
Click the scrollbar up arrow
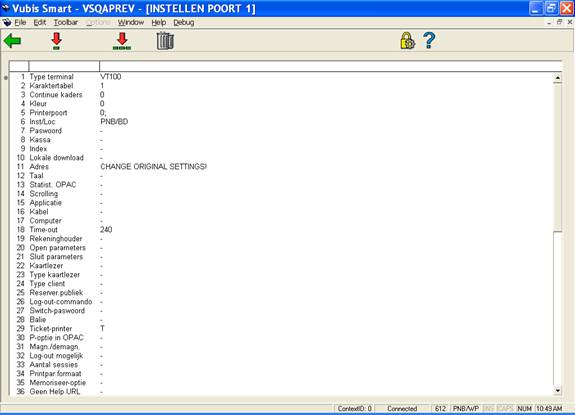coord(557,78)
